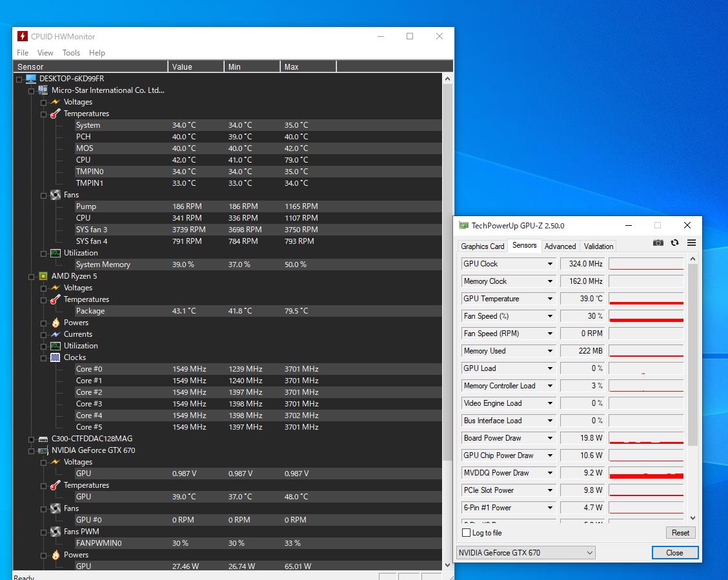Open the GPU Temperature sensor dropdown
This screenshot has height=580, width=728.
tap(550, 298)
